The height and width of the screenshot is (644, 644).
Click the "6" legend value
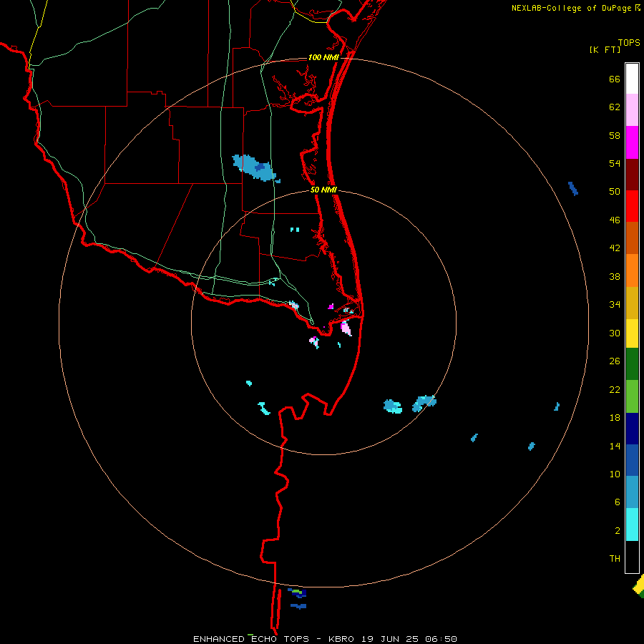click(618, 502)
